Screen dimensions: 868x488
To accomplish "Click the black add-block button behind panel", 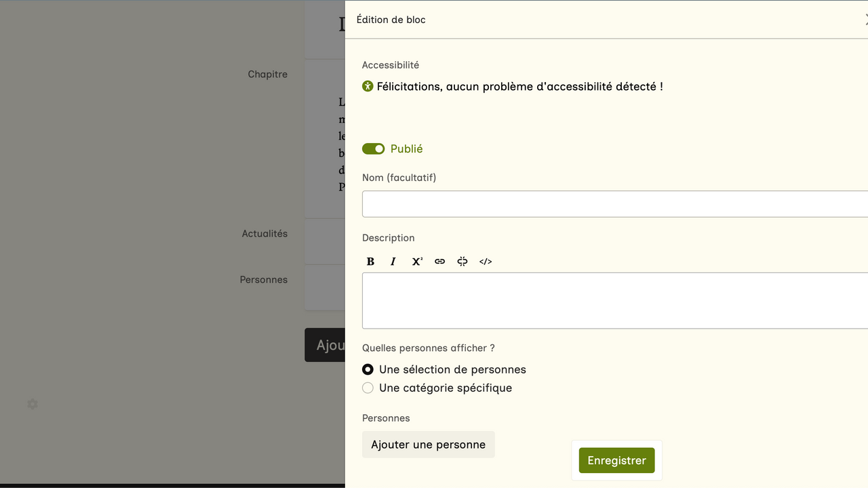I will (325, 345).
